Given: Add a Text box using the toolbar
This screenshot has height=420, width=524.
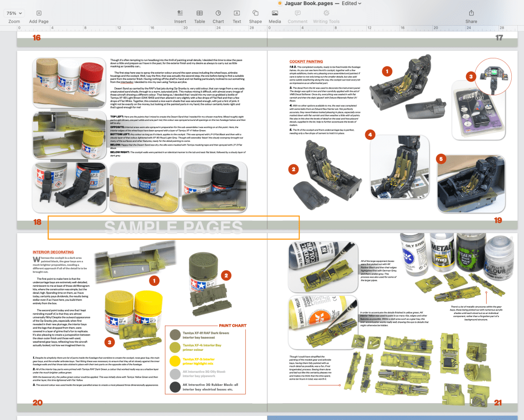Looking at the screenshot, I should [x=237, y=13].
